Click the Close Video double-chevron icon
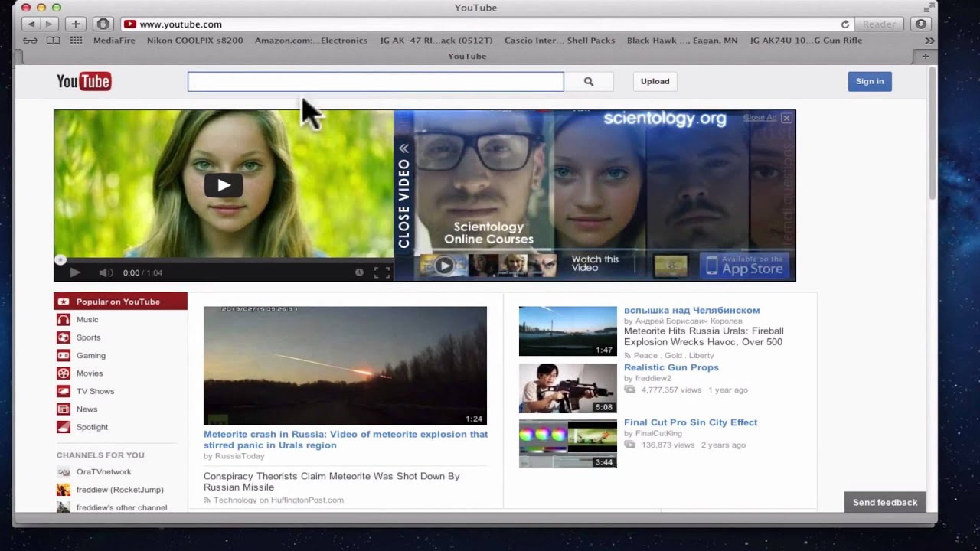 click(403, 148)
